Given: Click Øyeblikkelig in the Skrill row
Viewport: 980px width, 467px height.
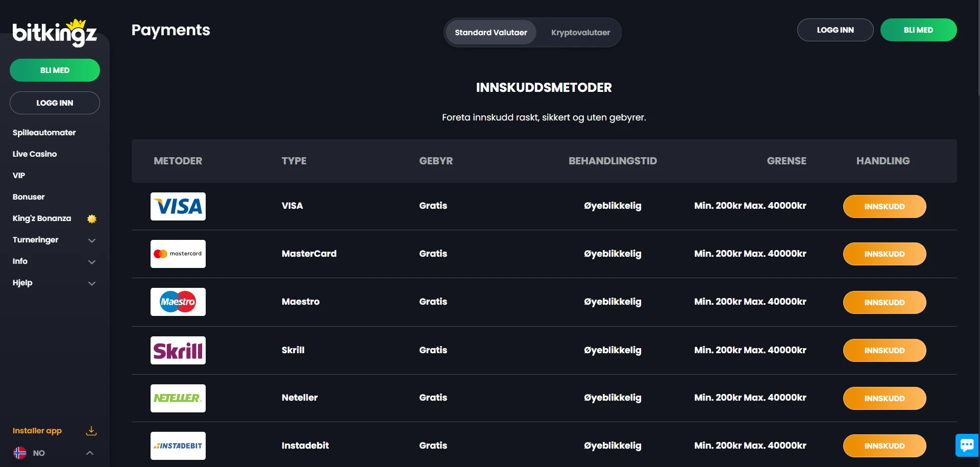Looking at the screenshot, I should point(612,350).
